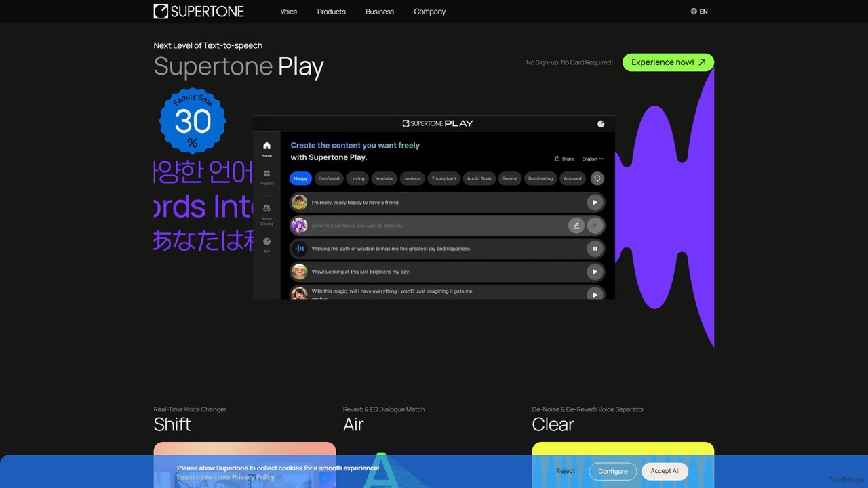
Task: Click 'De-Noise & De-Reverb Voice Separator' text
Action: (588, 409)
